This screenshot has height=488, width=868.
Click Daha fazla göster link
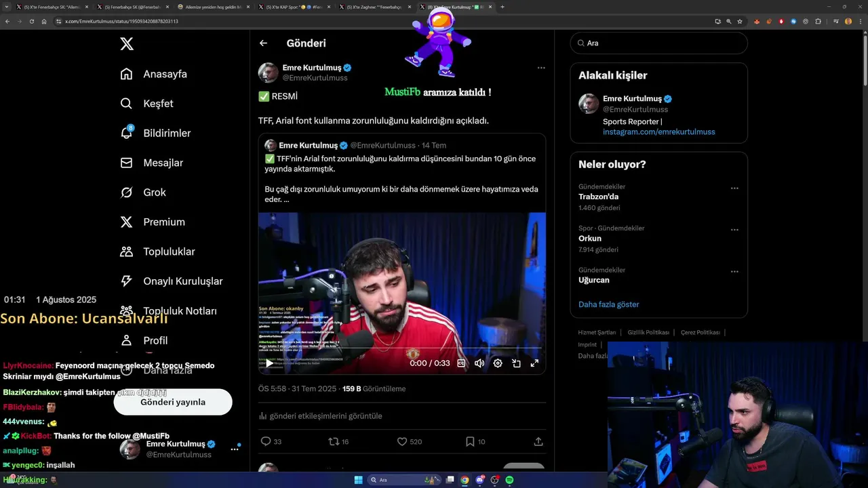(x=609, y=304)
